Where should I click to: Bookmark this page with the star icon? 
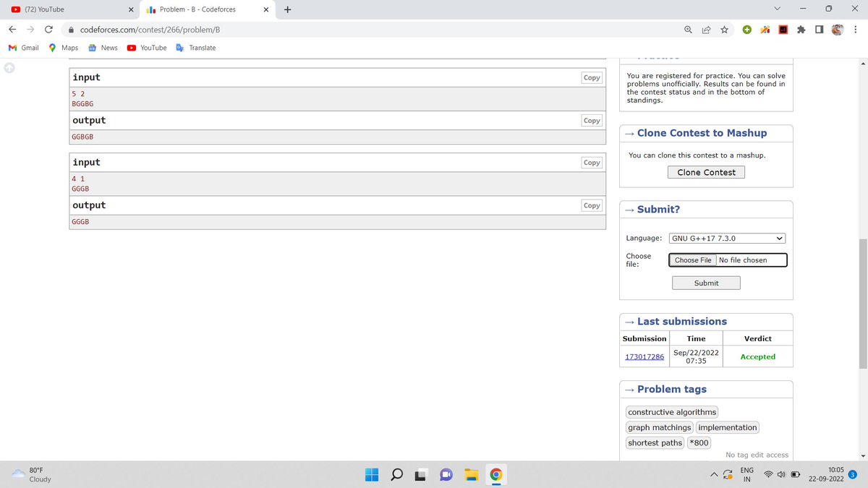(723, 30)
